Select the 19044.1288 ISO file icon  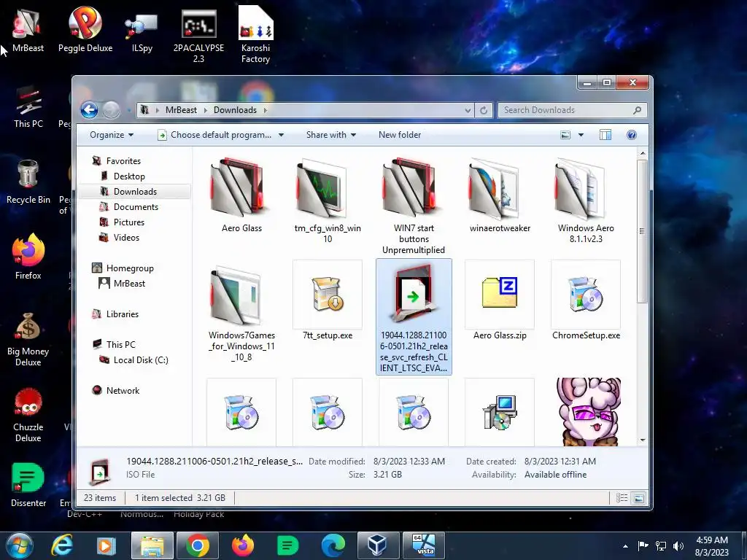pos(414,295)
